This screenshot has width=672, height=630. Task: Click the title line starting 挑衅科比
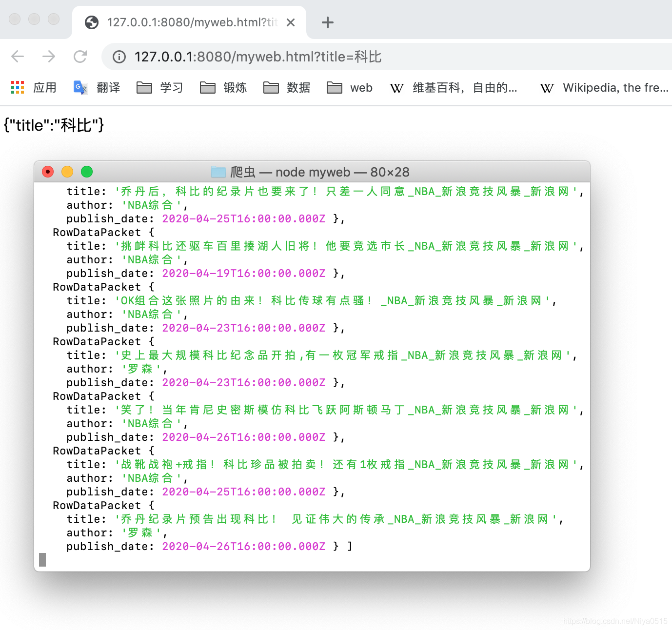coord(325,246)
